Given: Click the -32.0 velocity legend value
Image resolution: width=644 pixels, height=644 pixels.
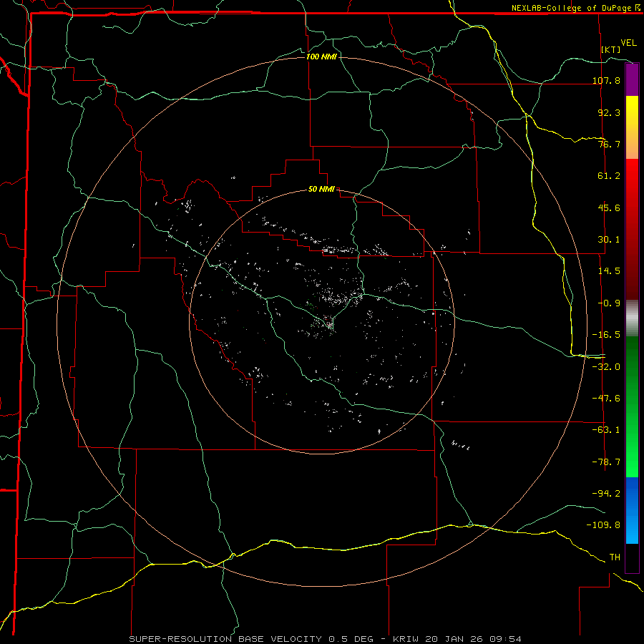Looking at the screenshot, I should pos(606,367).
